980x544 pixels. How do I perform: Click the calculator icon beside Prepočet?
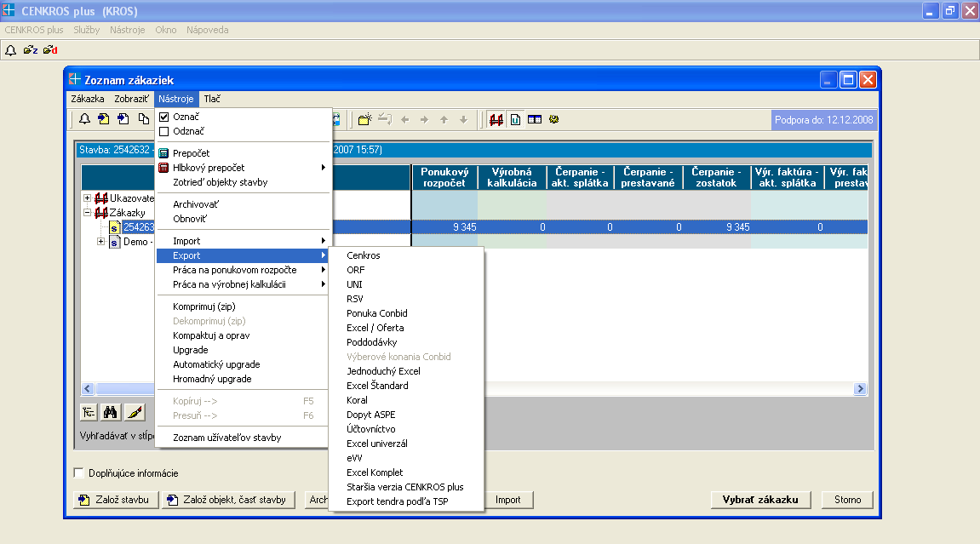(163, 153)
